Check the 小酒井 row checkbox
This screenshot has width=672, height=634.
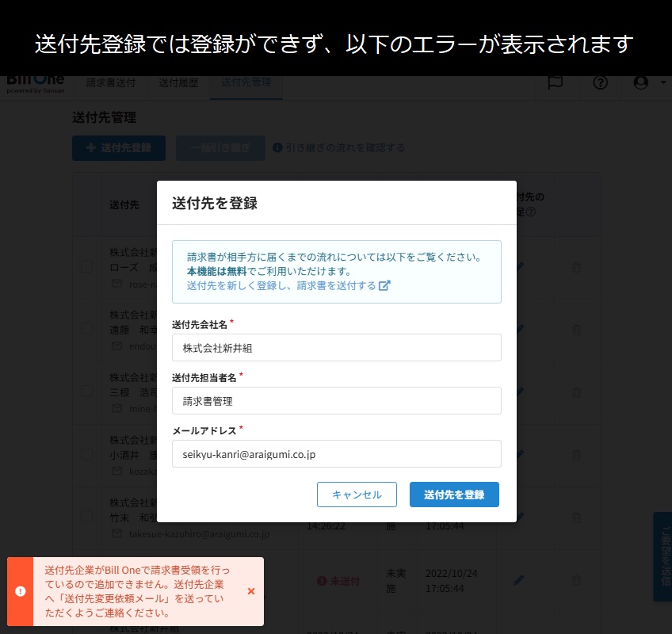coord(87,454)
